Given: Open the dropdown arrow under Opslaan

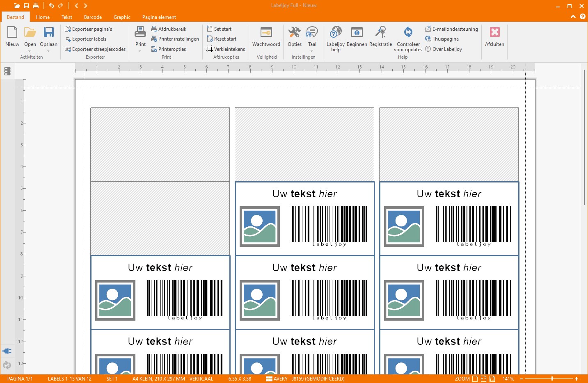Looking at the screenshot, I should coord(48,51).
